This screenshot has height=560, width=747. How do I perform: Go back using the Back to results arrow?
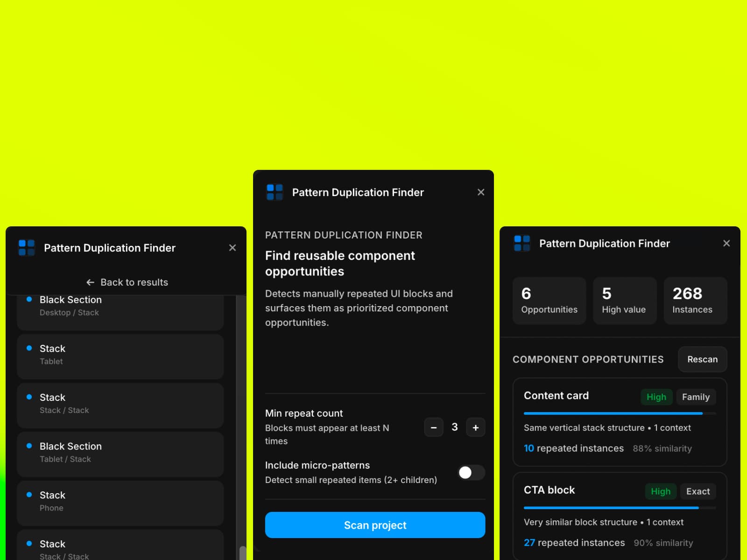(127, 282)
